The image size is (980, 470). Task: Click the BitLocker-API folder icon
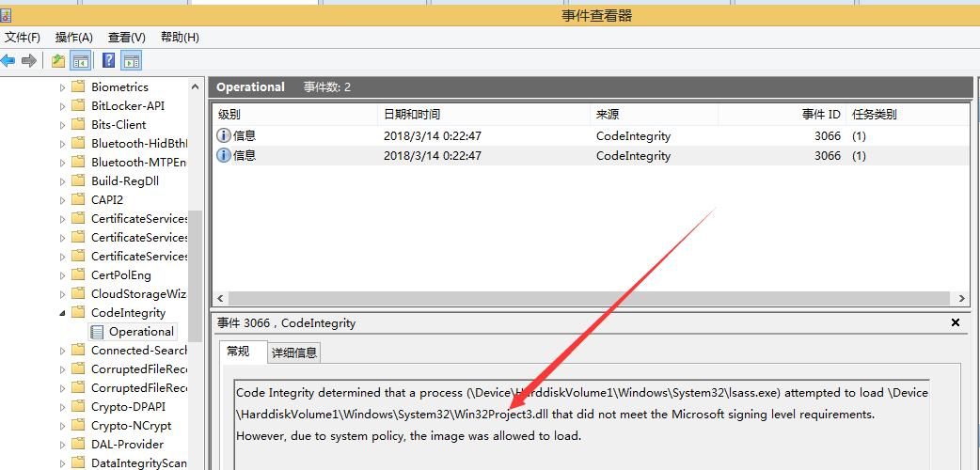tap(78, 105)
